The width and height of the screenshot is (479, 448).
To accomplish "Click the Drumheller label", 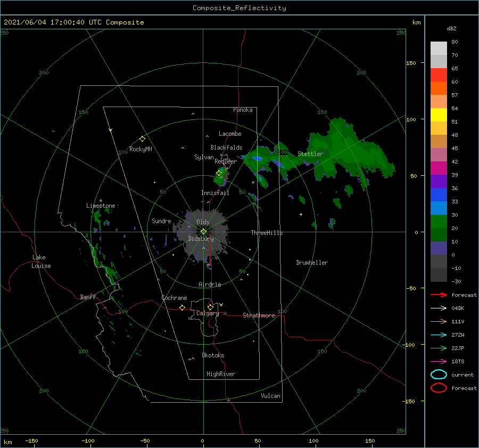I will pyautogui.click(x=312, y=263).
